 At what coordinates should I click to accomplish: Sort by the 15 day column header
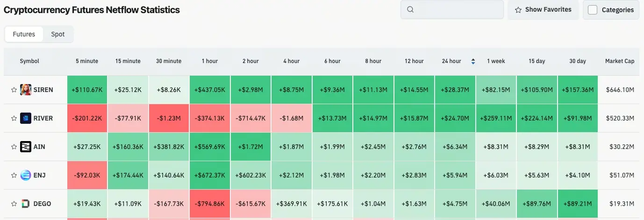click(x=537, y=61)
